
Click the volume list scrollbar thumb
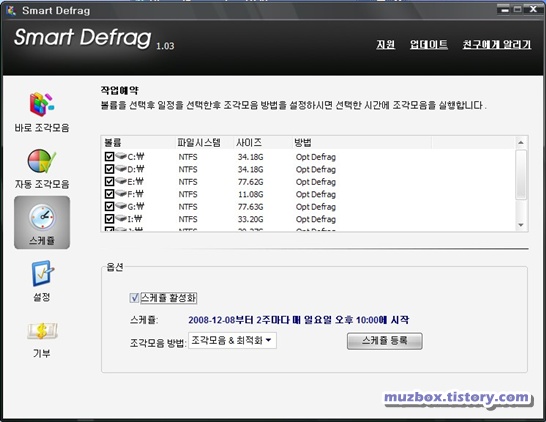[521, 174]
